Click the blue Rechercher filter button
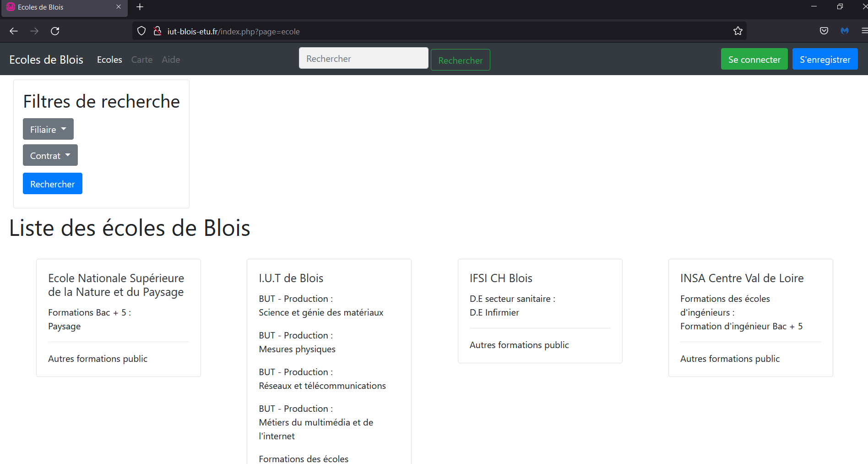Viewport: 868px width, 464px height. [53, 184]
